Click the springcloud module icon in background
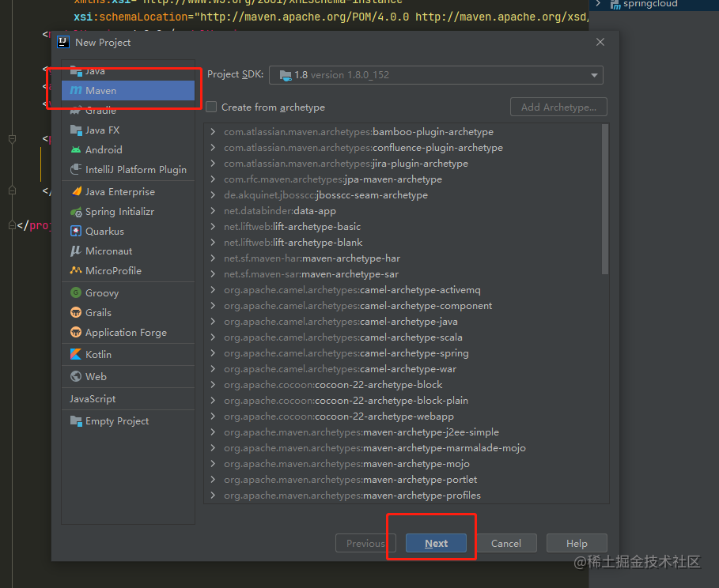 (615, 4)
